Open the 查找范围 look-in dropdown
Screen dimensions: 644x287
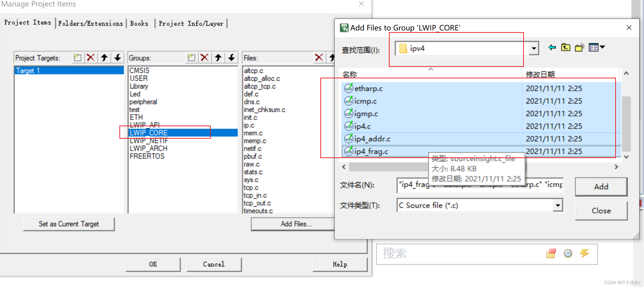click(x=534, y=48)
